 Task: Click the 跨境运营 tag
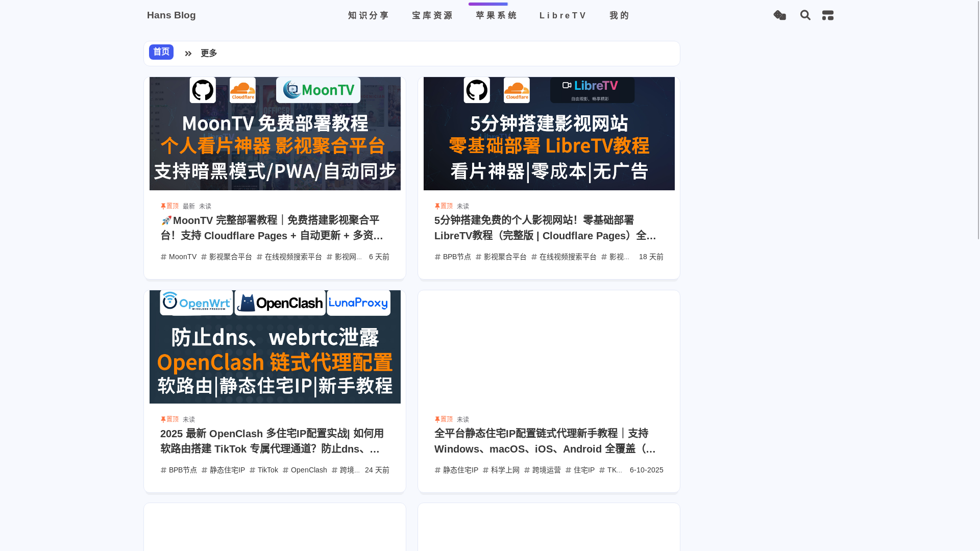(x=543, y=470)
